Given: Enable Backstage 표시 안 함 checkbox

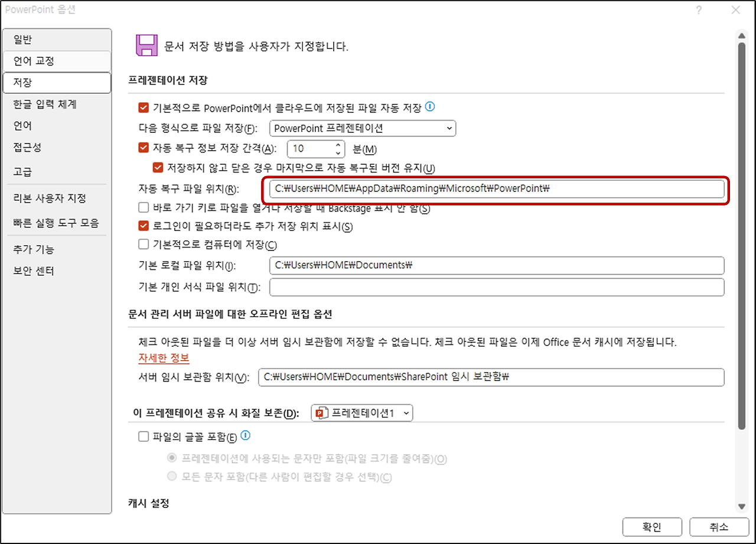Looking at the screenshot, I should tap(143, 207).
